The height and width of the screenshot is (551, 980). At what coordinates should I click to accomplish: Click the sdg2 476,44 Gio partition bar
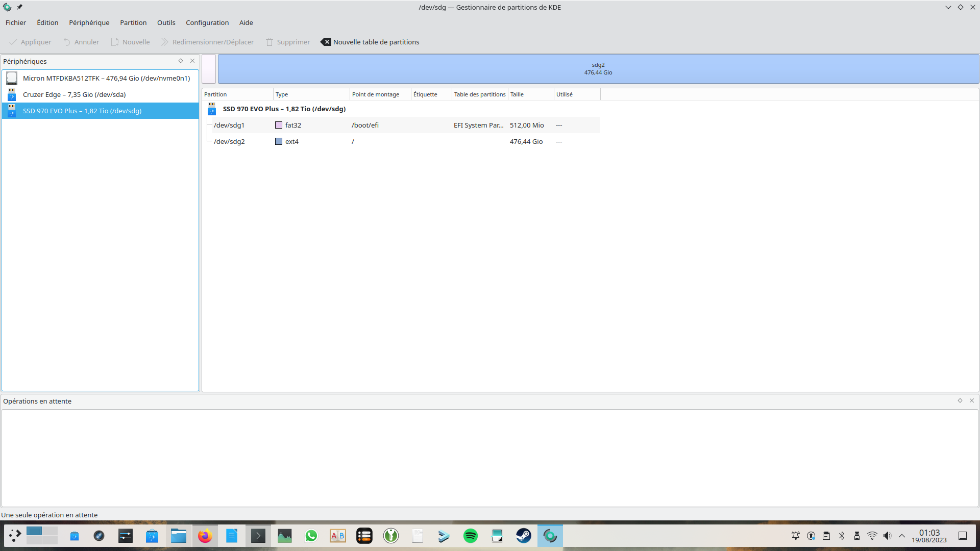point(598,69)
